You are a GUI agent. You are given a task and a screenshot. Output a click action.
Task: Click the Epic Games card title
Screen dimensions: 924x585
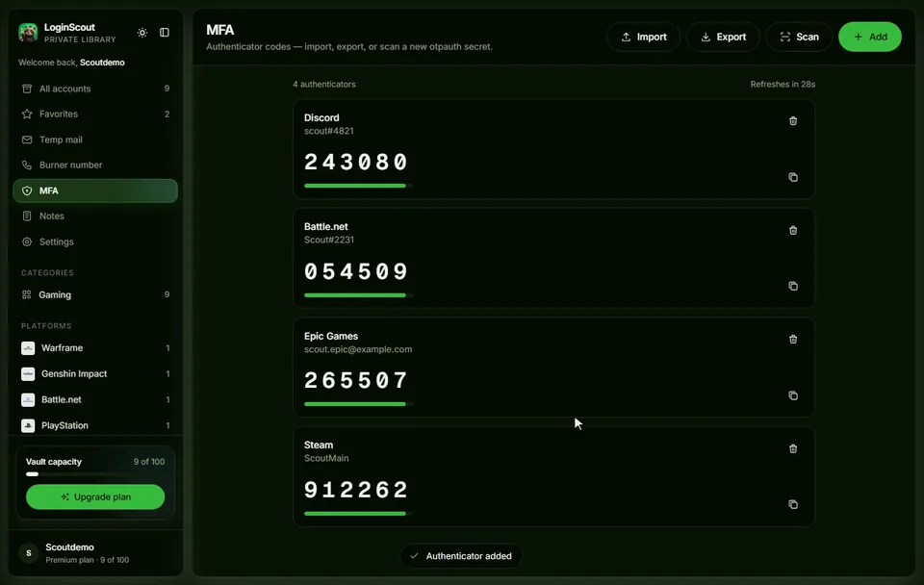coord(330,336)
